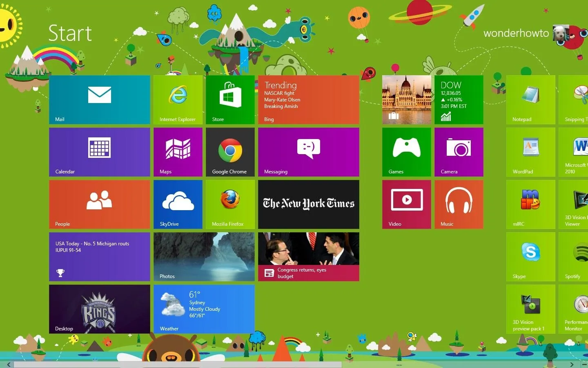Open the Messaging tile

coord(309,152)
